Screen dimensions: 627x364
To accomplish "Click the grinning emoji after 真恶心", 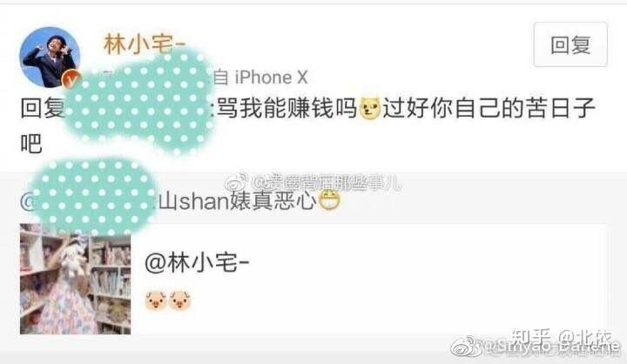I will [x=329, y=200].
